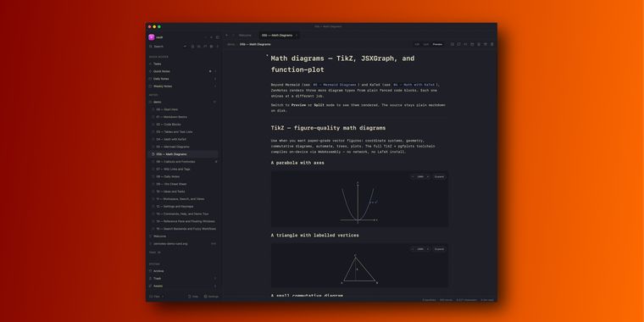The width and height of the screenshot is (644, 322).
Task: Click the purple vault icon
Action: (151, 37)
